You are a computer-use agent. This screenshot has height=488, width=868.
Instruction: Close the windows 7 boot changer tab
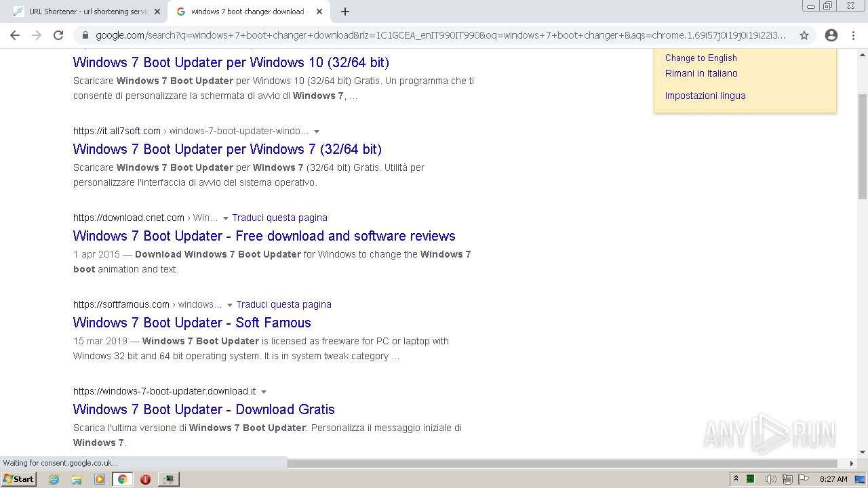(x=319, y=12)
